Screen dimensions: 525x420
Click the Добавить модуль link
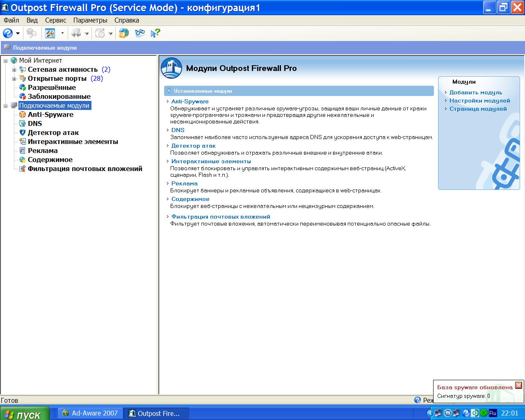pyautogui.click(x=476, y=92)
